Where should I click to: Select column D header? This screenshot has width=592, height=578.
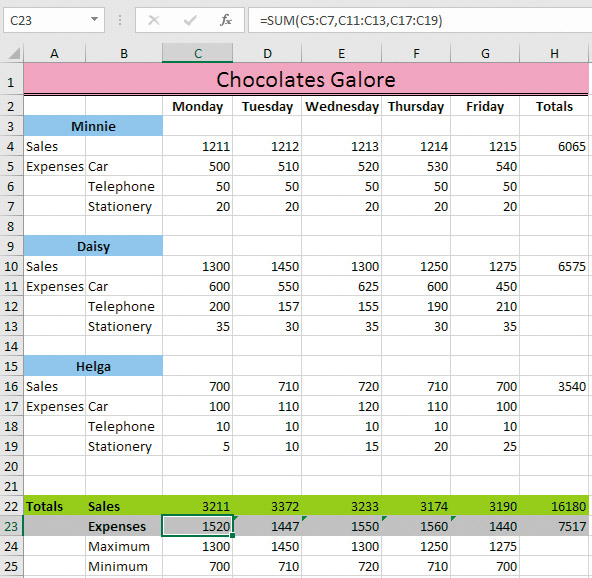267,53
